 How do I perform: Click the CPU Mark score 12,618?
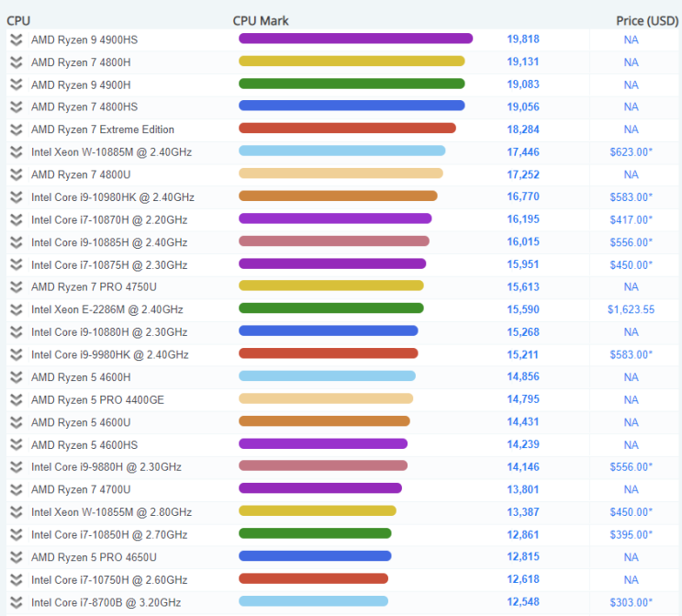[523, 579]
